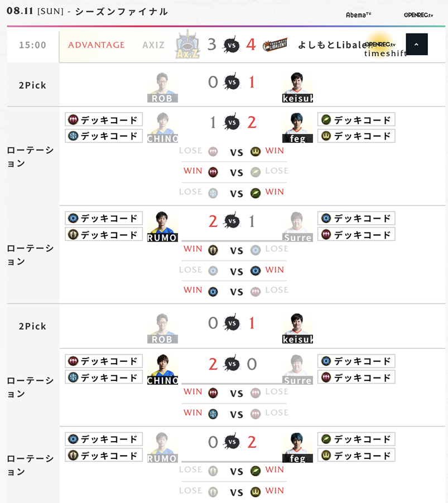Open keisuke's player photo in the first 2Pick match
Screen dimensions: 448x503
coord(298,88)
